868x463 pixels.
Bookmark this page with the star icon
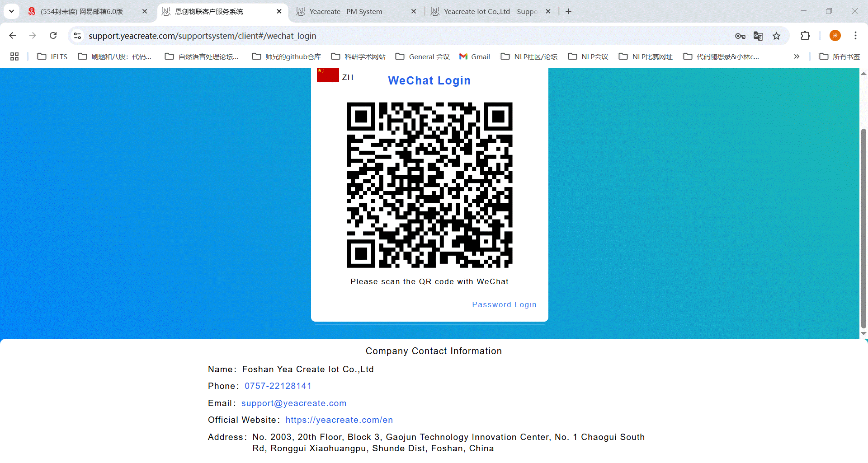click(x=776, y=36)
